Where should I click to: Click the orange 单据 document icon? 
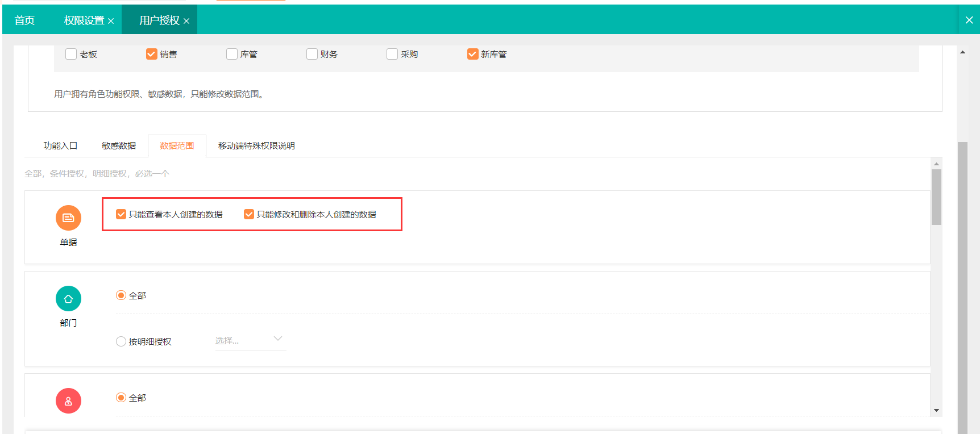pyautogui.click(x=68, y=218)
